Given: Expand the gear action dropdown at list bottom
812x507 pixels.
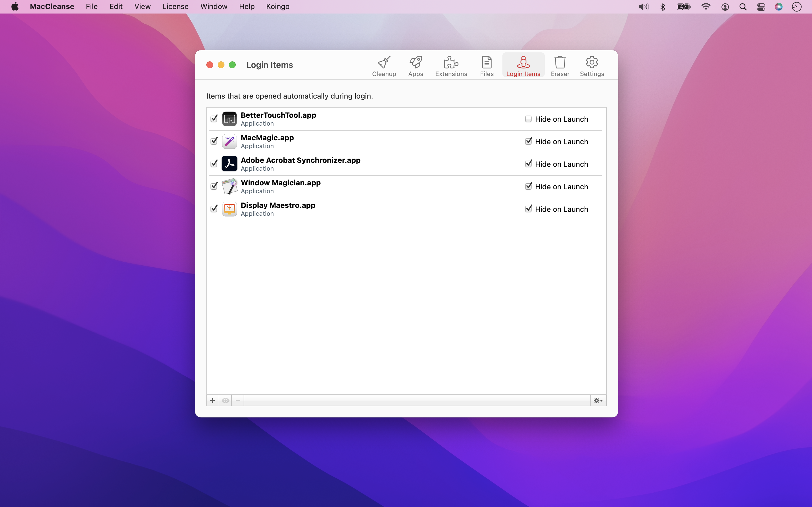Looking at the screenshot, I should [x=598, y=400].
